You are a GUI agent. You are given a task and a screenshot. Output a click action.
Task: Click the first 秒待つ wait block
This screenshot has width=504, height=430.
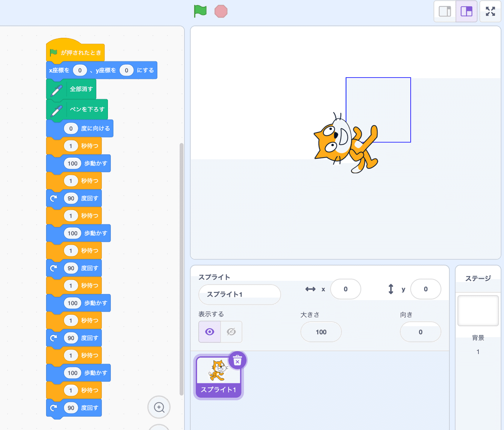pyautogui.click(x=74, y=146)
